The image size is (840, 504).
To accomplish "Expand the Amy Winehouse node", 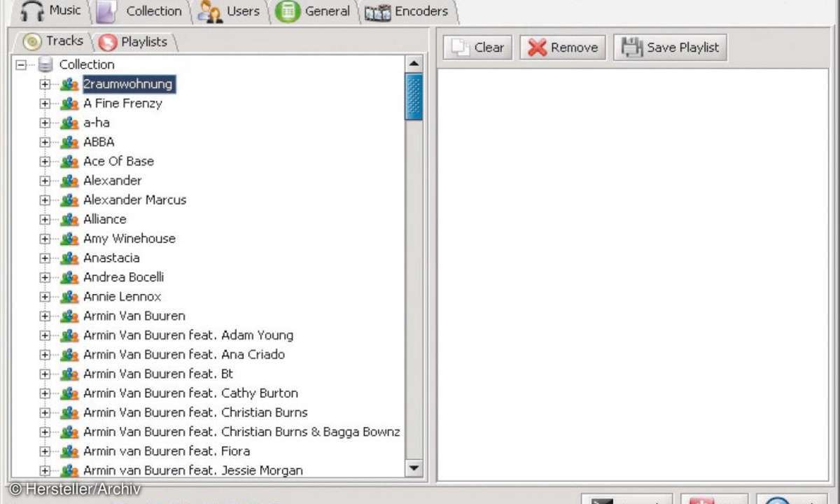I will 45,239.
